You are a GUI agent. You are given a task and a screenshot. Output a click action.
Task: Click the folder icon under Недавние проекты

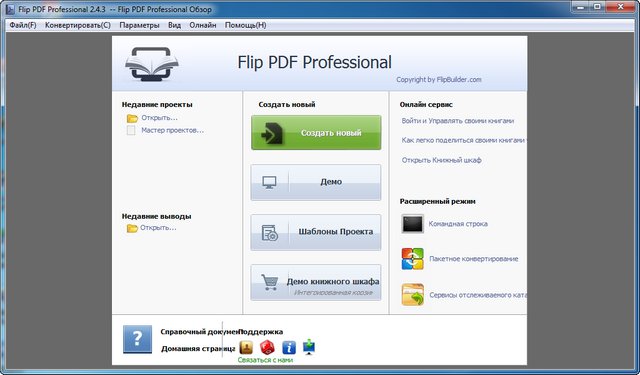coord(132,118)
